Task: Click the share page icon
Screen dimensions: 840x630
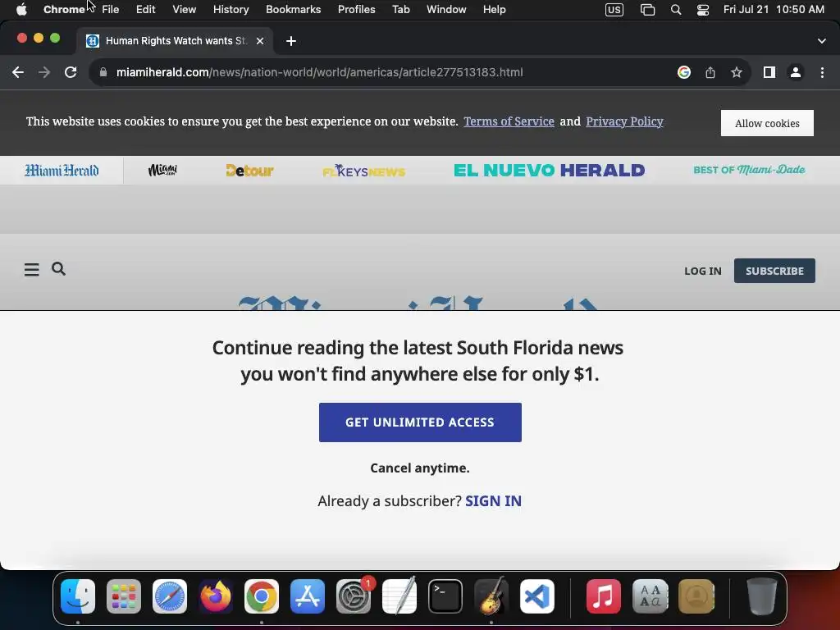Action: 710,72
